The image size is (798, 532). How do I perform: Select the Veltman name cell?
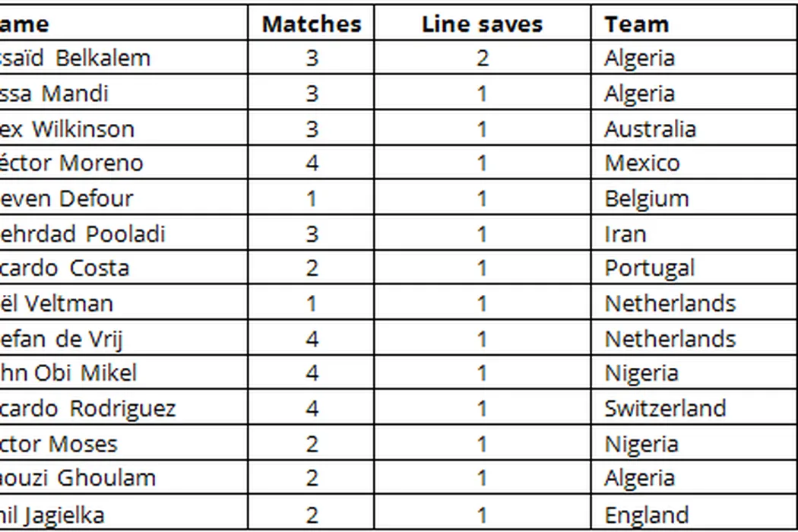click(58, 303)
